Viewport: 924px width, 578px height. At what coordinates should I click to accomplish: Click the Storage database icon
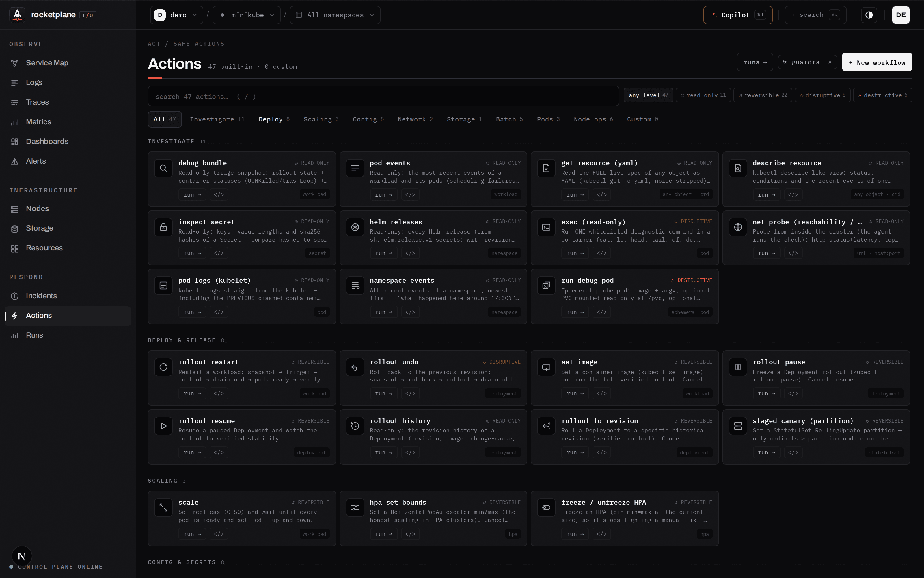click(14, 229)
